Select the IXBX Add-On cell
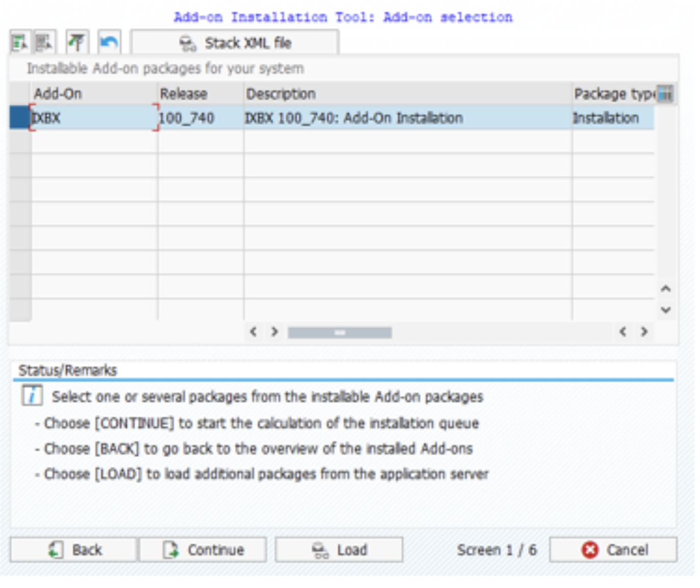 [94, 118]
